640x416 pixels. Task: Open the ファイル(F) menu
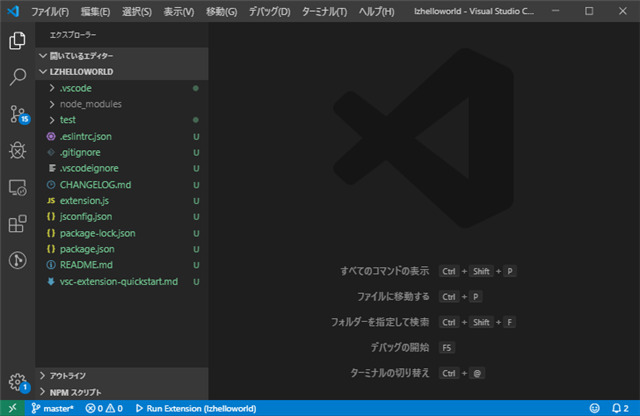point(50,11)
